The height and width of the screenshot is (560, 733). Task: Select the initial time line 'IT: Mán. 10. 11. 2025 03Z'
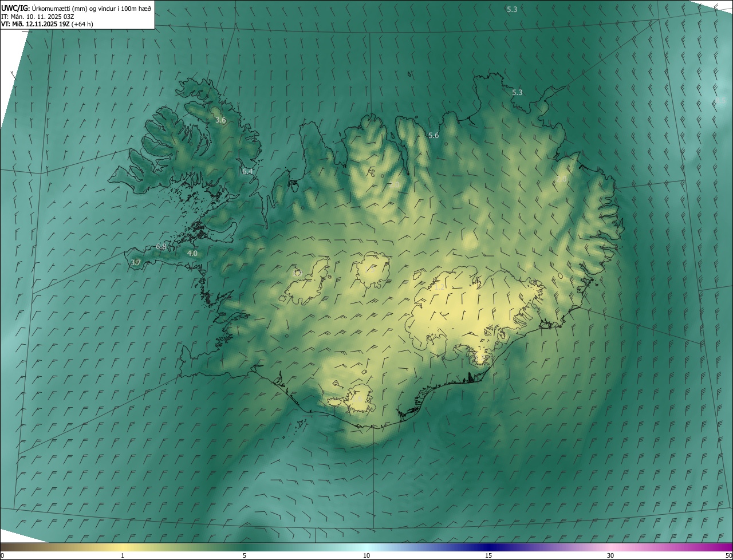38,17
